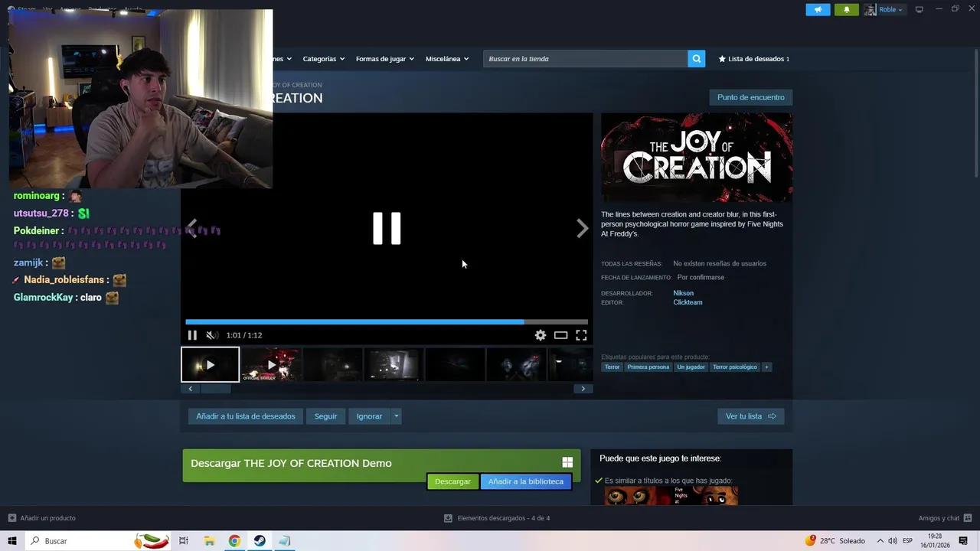Click the similar-games Five Nights image
Screen dimensions: 980x551
point(671,496)
